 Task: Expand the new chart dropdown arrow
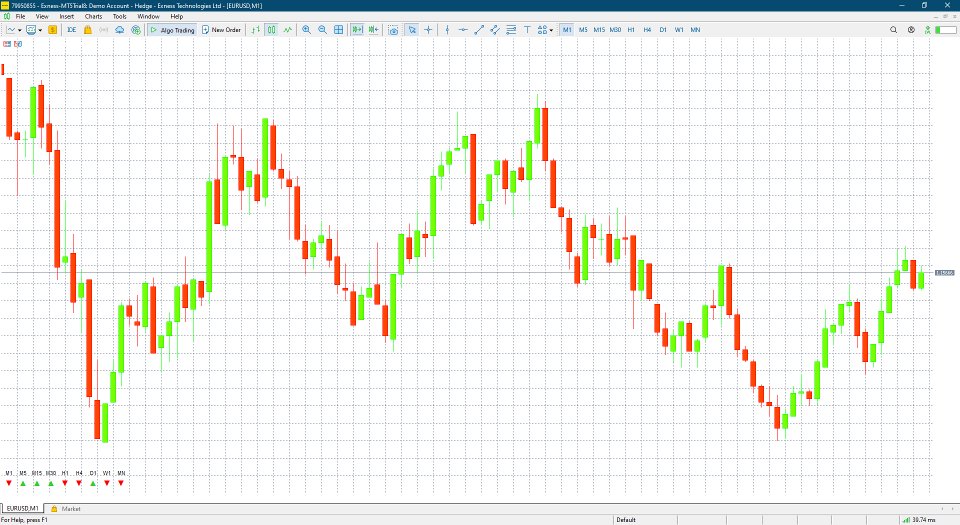tap(20, 30)
